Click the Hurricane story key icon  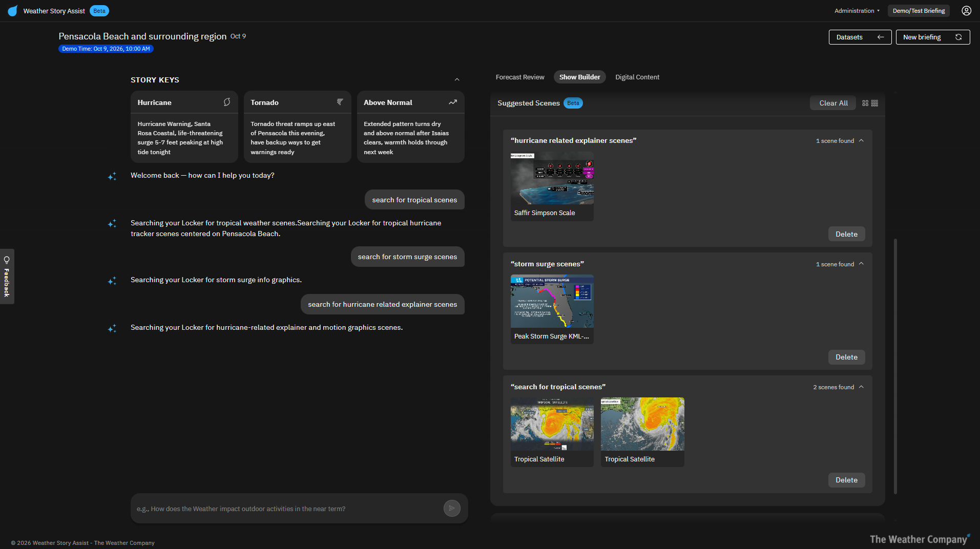click(227, 102)
